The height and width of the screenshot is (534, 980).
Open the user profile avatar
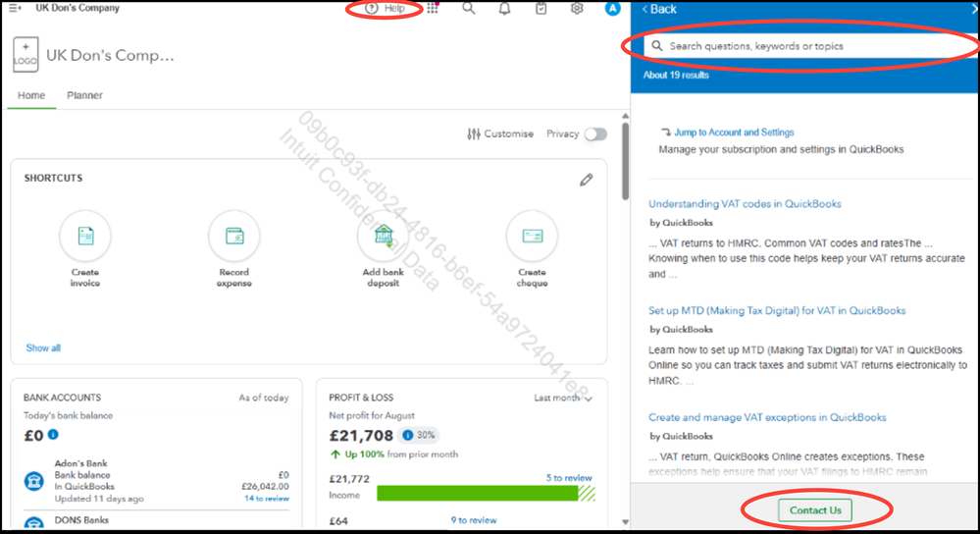[612, 8]
